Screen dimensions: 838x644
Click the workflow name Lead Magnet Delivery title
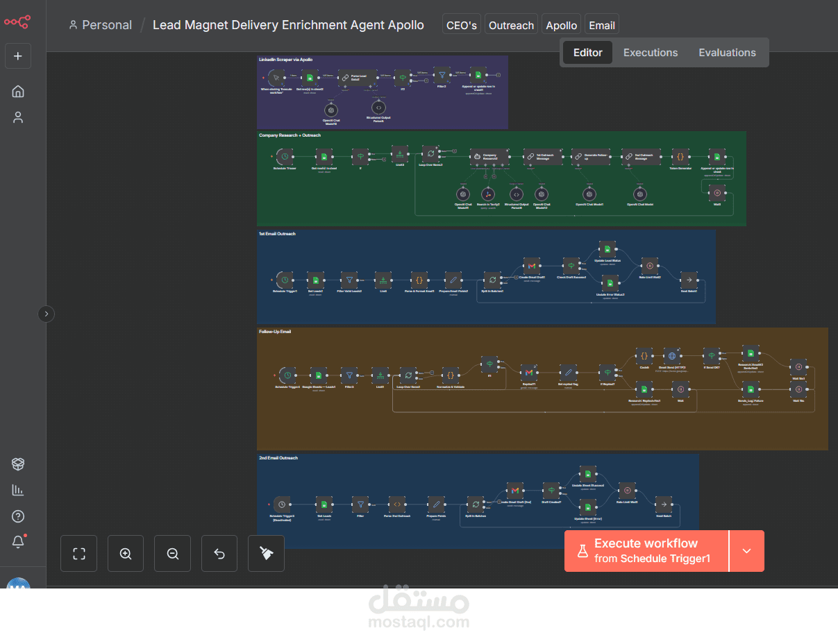pos(288,25)
